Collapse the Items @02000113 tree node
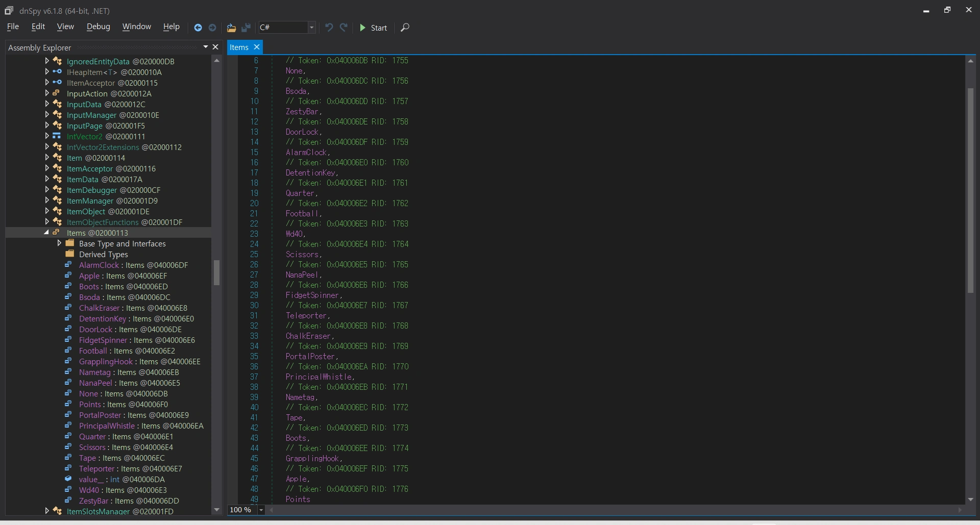 (x=46, y=233)
